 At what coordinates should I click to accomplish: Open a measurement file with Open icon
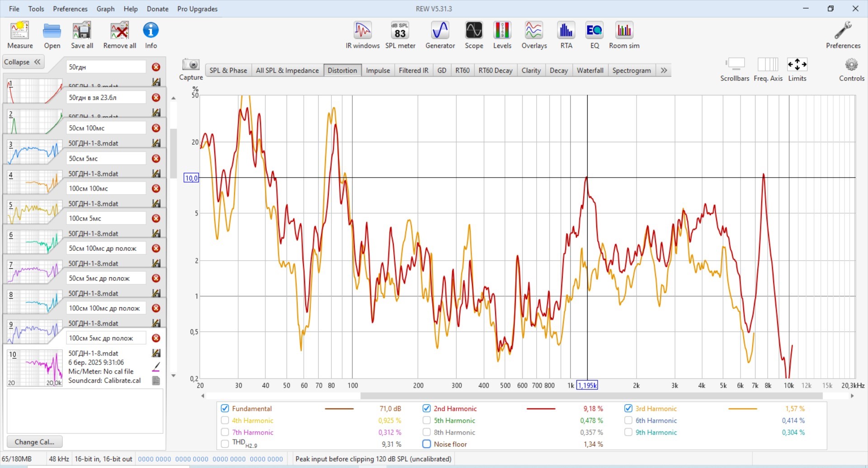[x=52, y=35]
